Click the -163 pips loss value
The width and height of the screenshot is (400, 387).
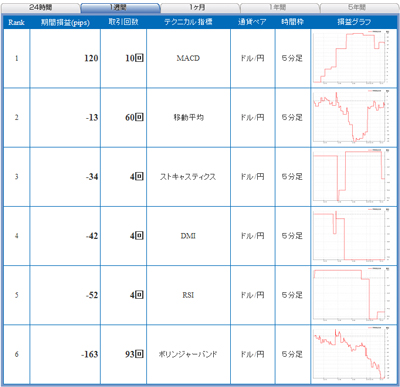(90, 354)
